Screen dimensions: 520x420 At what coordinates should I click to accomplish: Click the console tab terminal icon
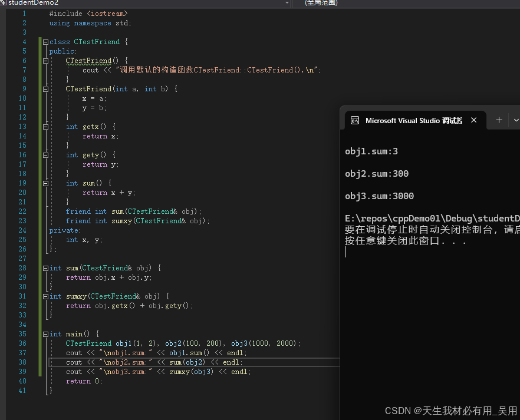point(355,121)
